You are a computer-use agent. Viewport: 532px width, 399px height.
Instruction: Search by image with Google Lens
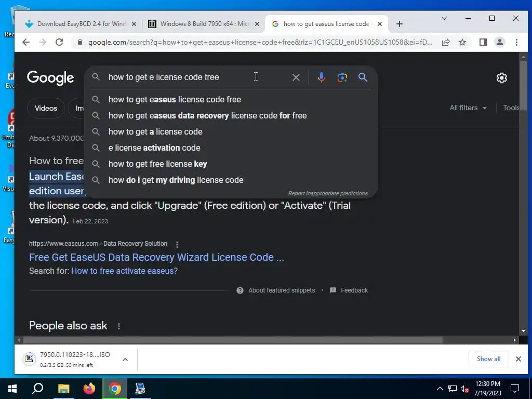click(x=342, y=77)
